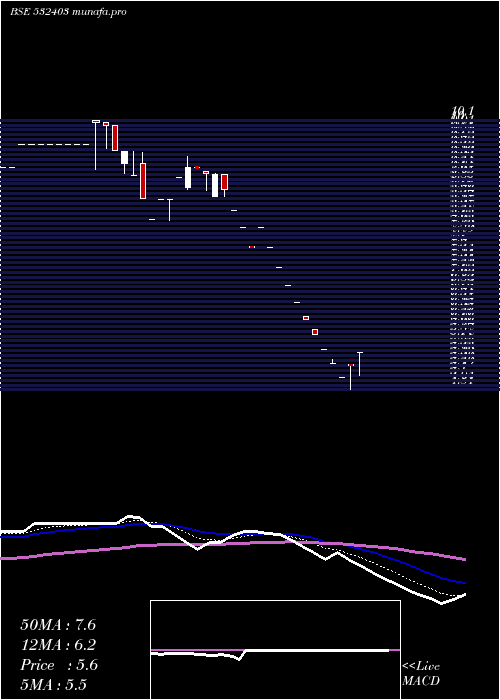Click inside the MACD indicator panel

point(275,650)
